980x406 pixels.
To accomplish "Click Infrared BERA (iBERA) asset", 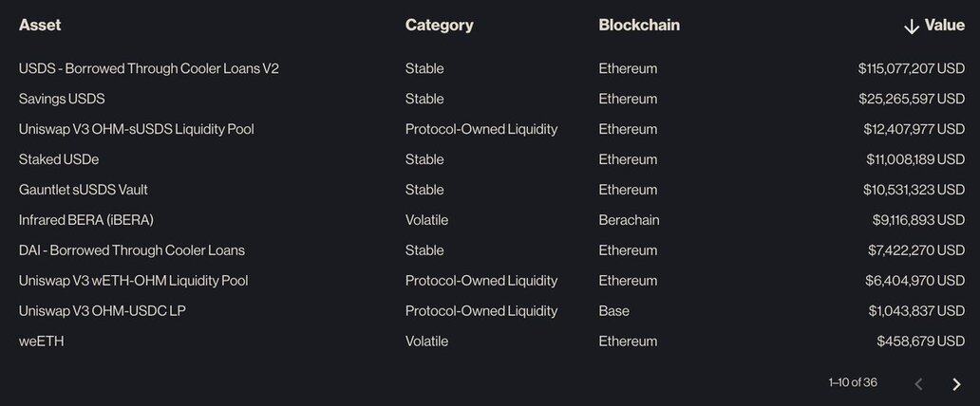I will (86, 220).
